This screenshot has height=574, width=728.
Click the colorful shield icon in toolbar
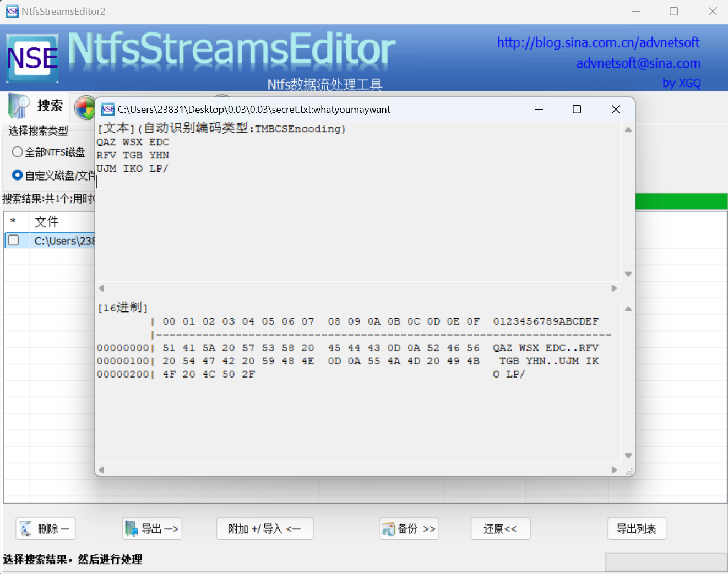[x=85, y=108]
